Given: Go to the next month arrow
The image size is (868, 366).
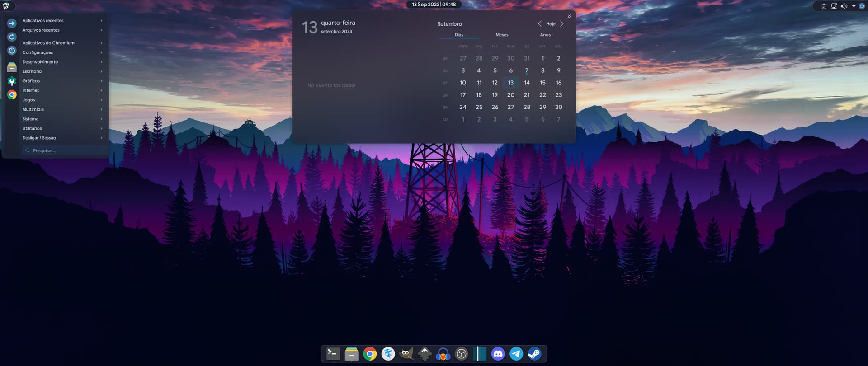Looking at the screenshot, I should [x=562, y=24].
